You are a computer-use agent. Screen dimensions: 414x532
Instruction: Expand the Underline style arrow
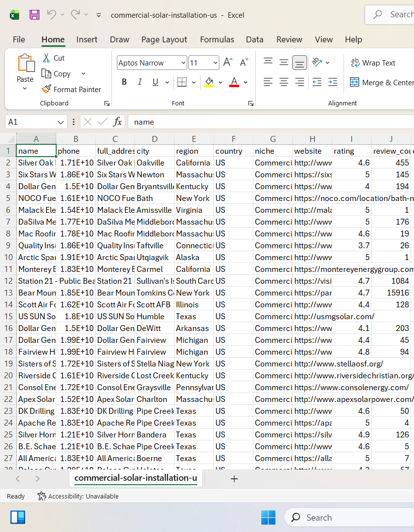point(167,82)
